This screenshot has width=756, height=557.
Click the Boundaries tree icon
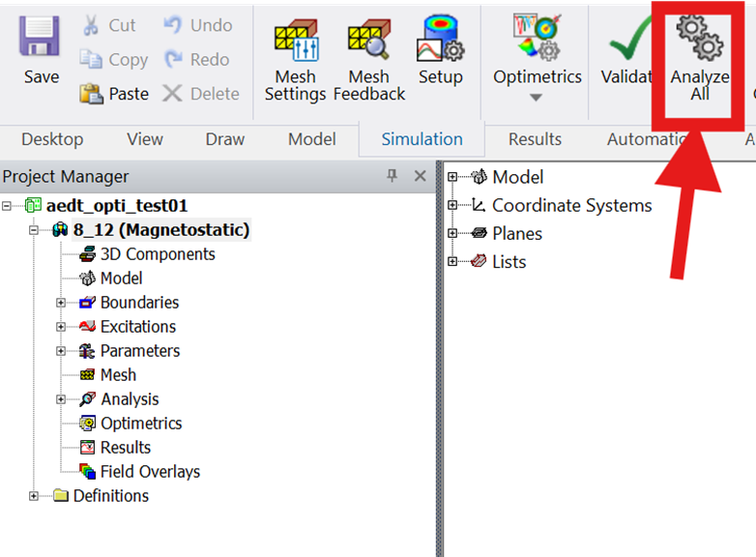pyautogui.click(x=87, y=303)
